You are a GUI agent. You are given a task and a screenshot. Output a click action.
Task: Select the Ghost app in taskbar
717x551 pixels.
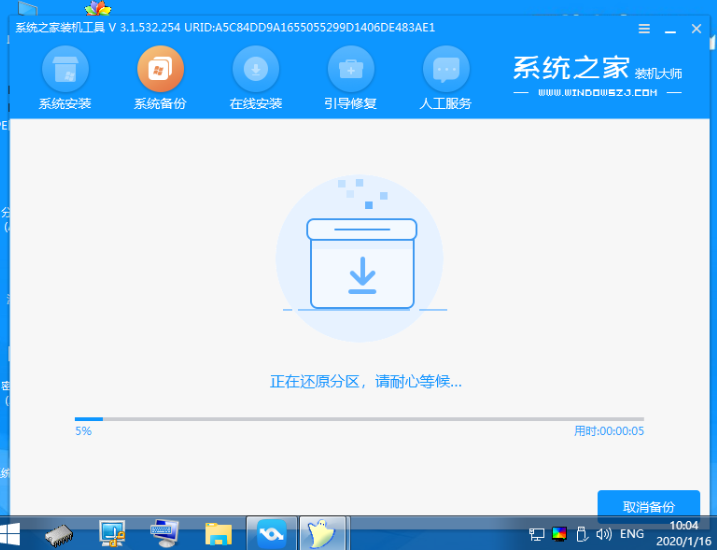coord(322,533)
